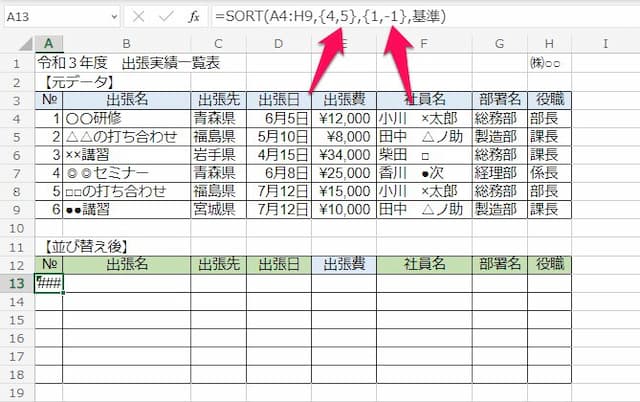Click the blue 出張名 header in row 3
This screenshot has height=402, width=640.
point(127,100)
